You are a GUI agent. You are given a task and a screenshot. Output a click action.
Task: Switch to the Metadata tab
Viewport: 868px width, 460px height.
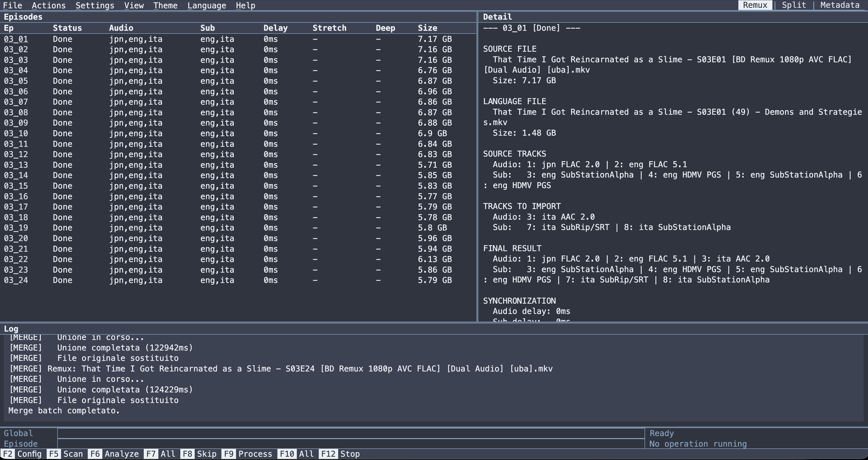point(840,5)
